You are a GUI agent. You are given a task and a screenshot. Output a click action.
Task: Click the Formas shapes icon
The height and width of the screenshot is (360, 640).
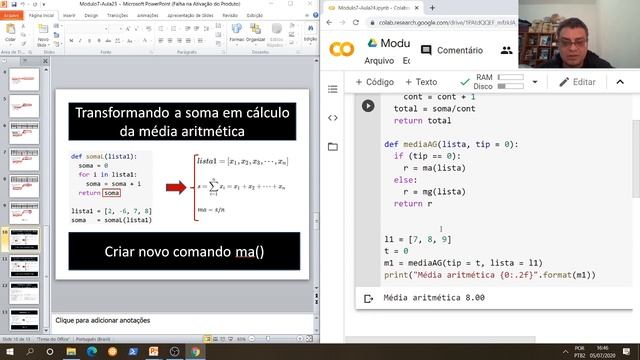tap(236, 29)
